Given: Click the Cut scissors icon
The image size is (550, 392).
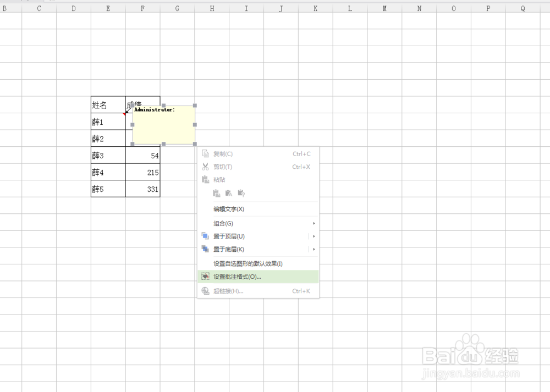Looking at the screenshot, I should tap(206, 167).
